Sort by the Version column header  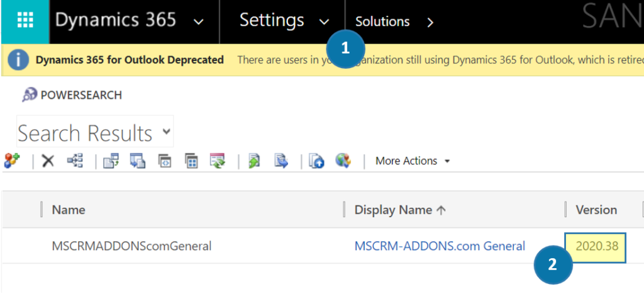tap(596, 210)
